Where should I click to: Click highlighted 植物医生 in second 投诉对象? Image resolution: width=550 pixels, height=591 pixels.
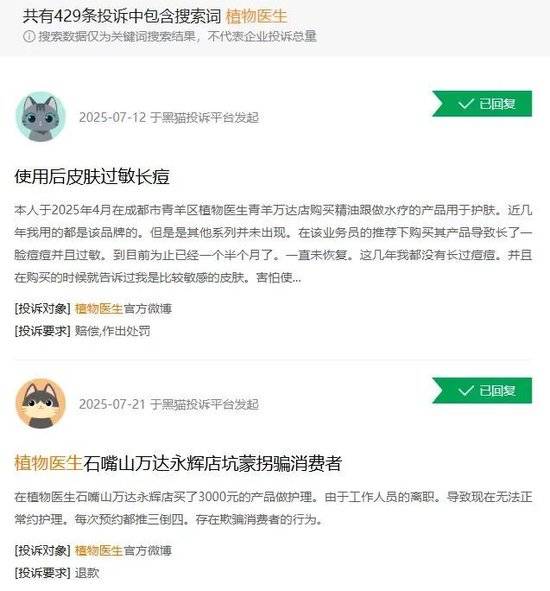pos(99,551)
